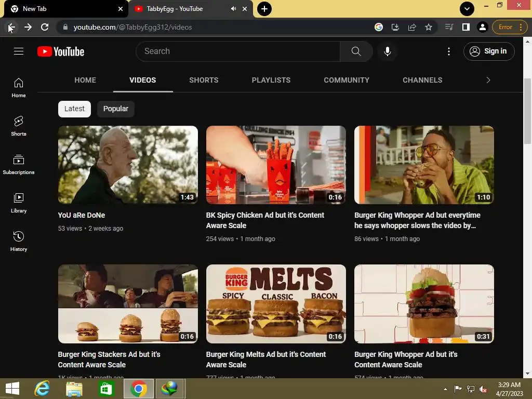
Task: Click BK Spicy Chicken Ad title link
Action: (265, 220)
